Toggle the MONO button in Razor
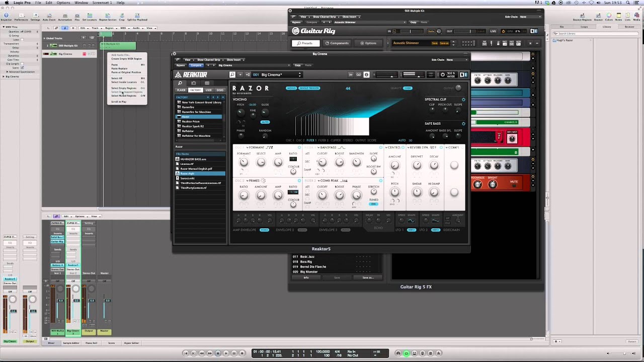The width and height of the screenshot is (644, 362). (x=291, y=88)
